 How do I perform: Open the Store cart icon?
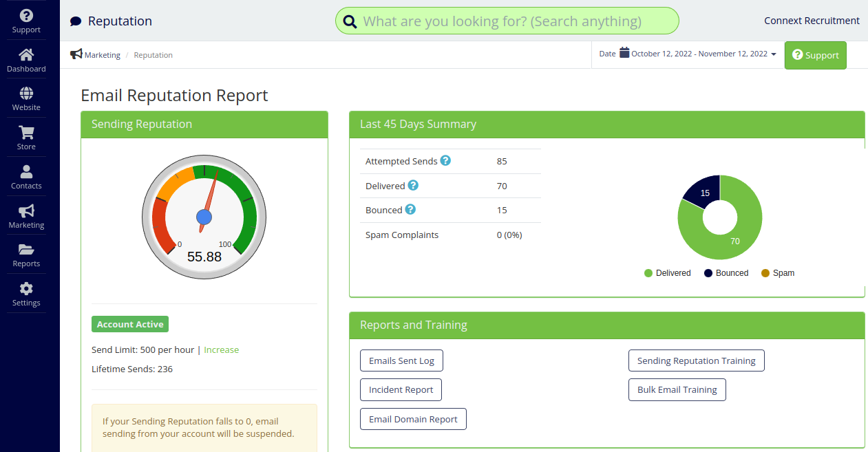point(26,133)
